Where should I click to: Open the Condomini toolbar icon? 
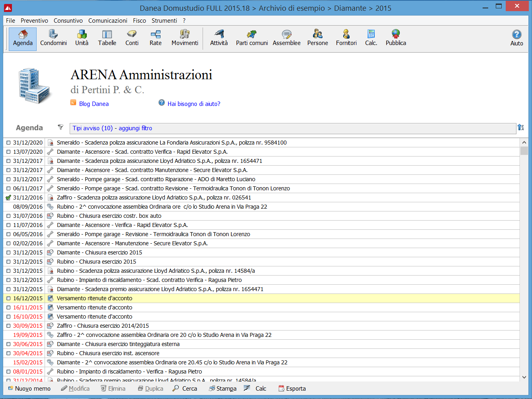tap(53, 39)
